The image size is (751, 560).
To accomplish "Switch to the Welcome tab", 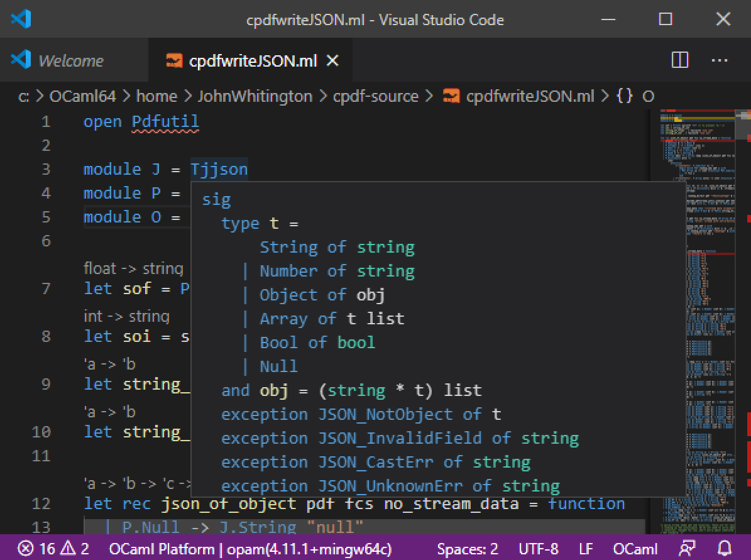I will click(x=70, y=60).
